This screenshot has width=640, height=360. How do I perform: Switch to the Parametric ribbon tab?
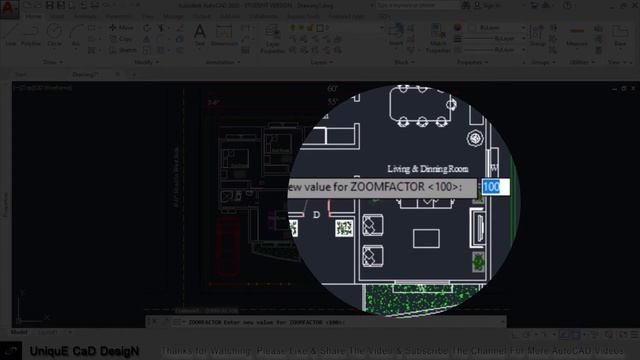click(x=119, y=16)
